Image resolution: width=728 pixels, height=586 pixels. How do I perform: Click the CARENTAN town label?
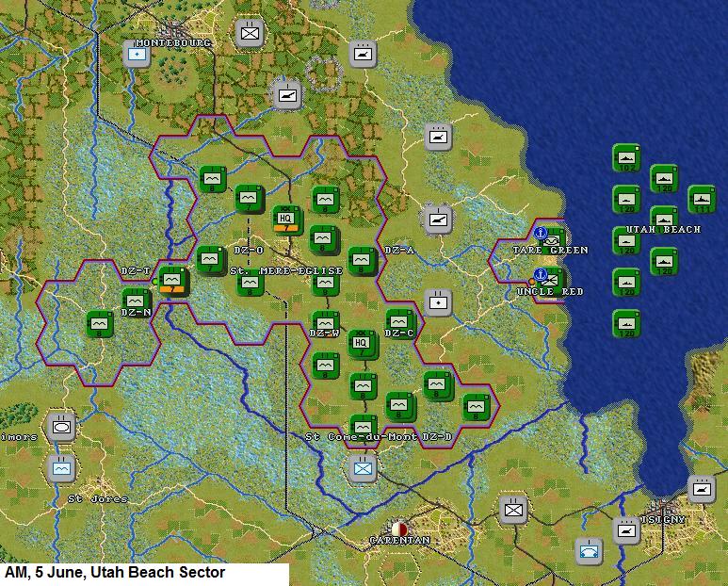(x=399, y=541)
